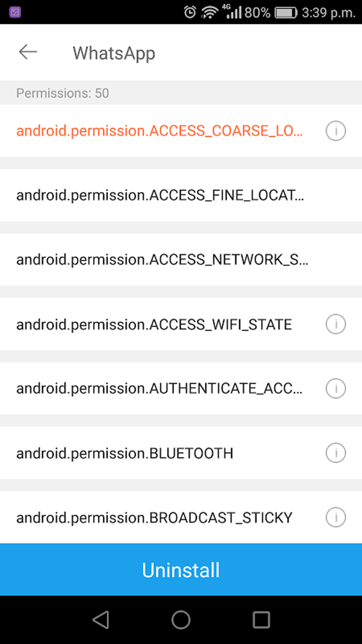Open recent apps with square button
The image size is (362, 644).
(x=261, y=620)
